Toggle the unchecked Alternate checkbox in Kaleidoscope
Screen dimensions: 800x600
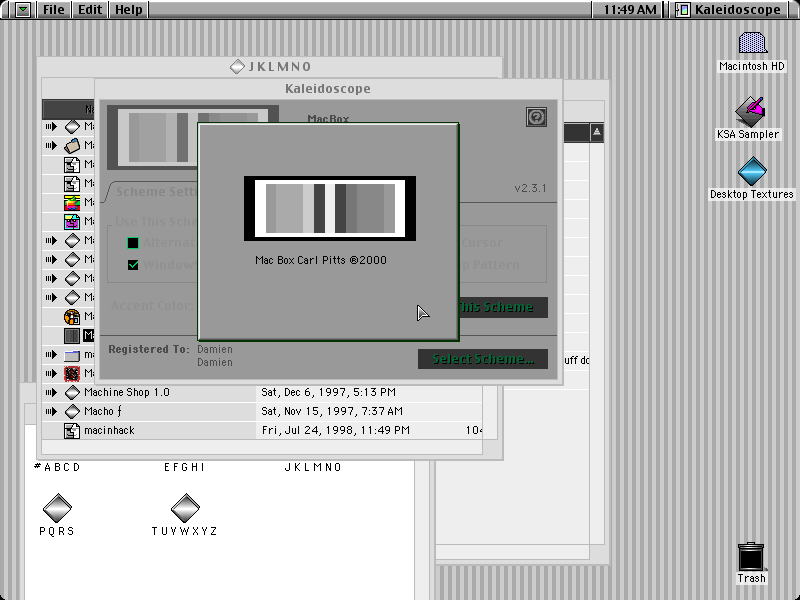[x=133, y=243]
